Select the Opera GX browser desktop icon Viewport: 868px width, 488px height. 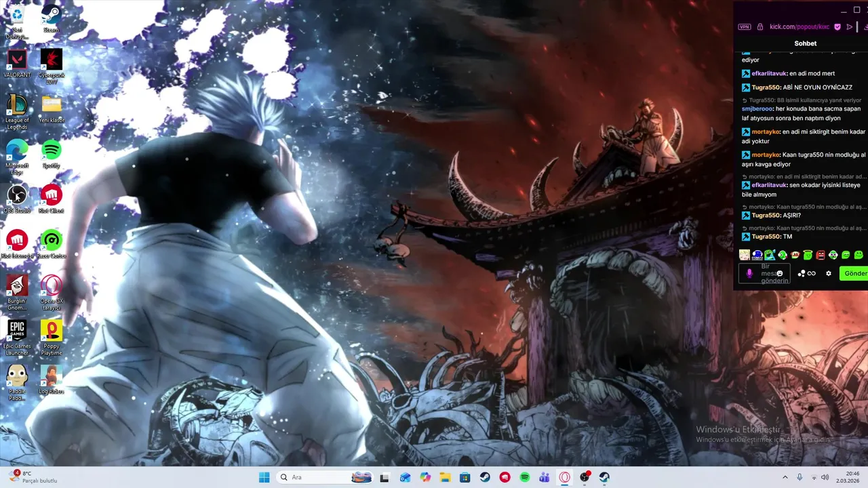coord(51,292)
